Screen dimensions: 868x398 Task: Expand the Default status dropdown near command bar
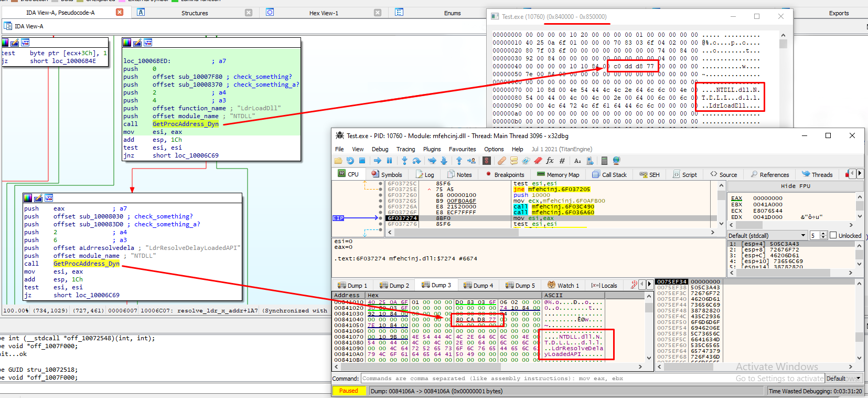[x=844, y=379]
